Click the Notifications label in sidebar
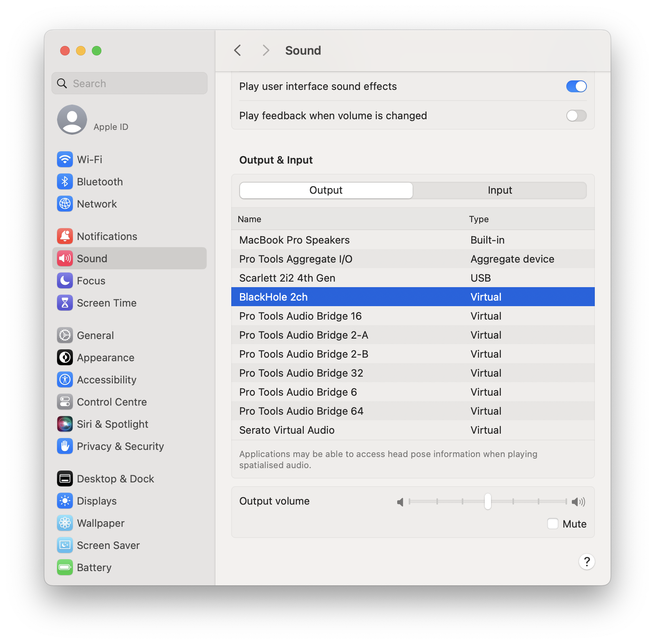This screenshot has width=655, height=644. [x=107, y=236]
